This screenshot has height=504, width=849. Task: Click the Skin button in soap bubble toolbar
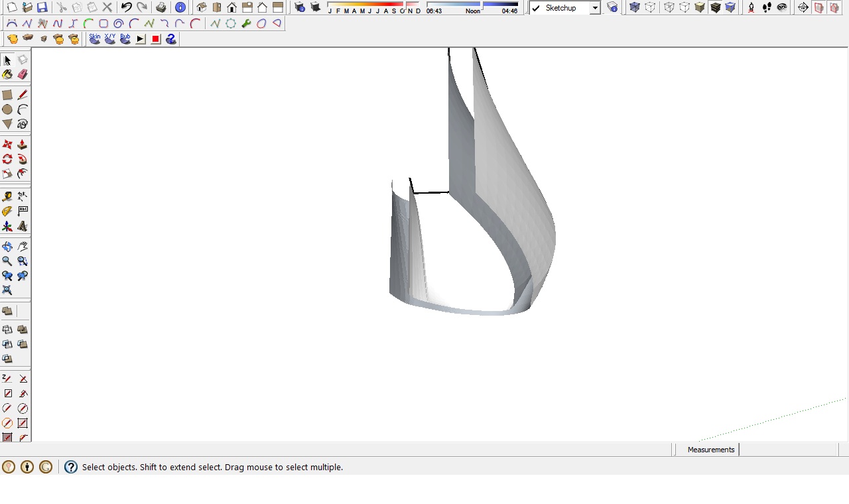pyautogui.click(x=95, y=39)
